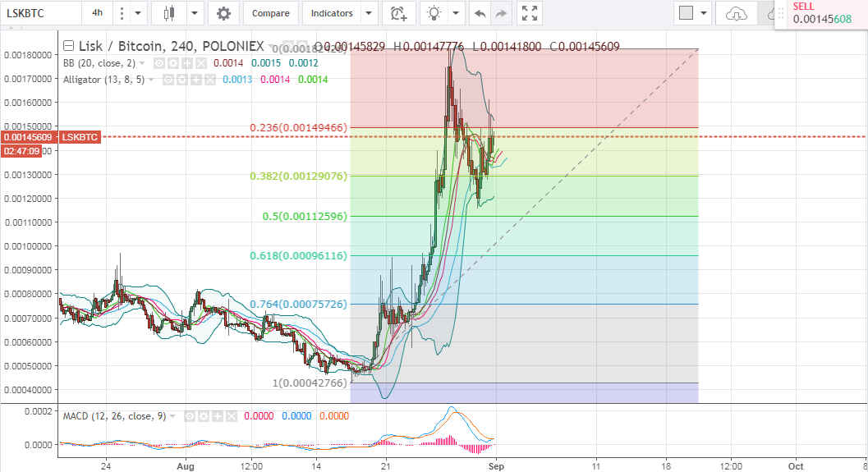Image resolution: width=868 pixels, height=472 pixels.
Task: Open the layout square selector icon
Action: point(686,13)
